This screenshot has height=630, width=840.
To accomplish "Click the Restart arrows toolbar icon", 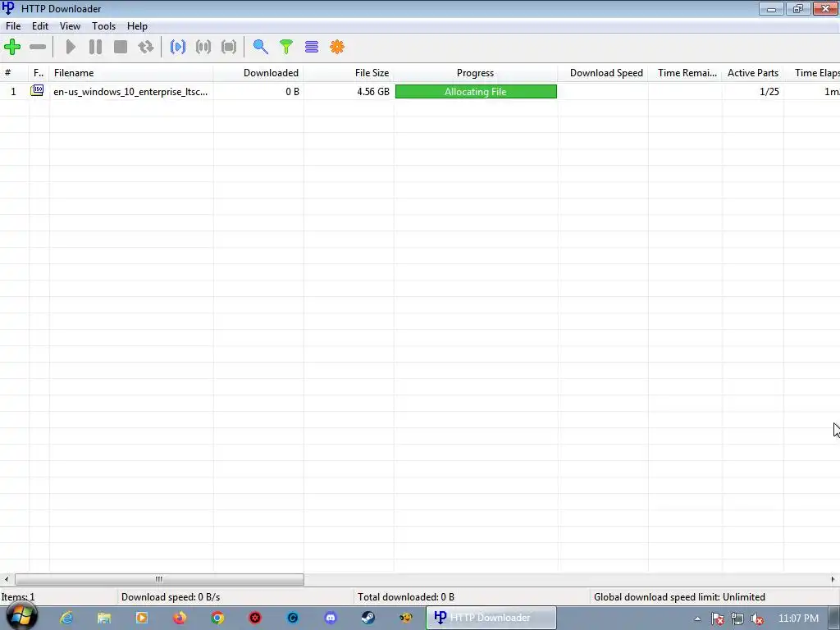I will [146, 47].
